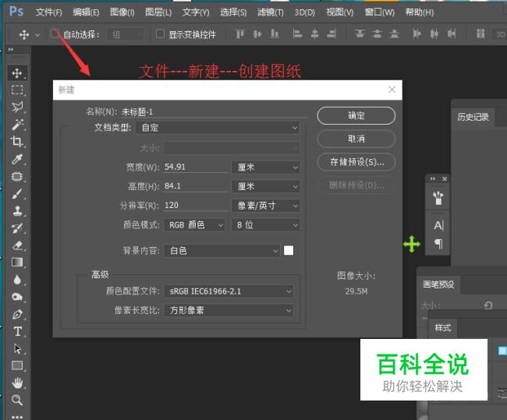507x420 pixels.
Task: Select the Eraser tool
Action: point(17,245)
